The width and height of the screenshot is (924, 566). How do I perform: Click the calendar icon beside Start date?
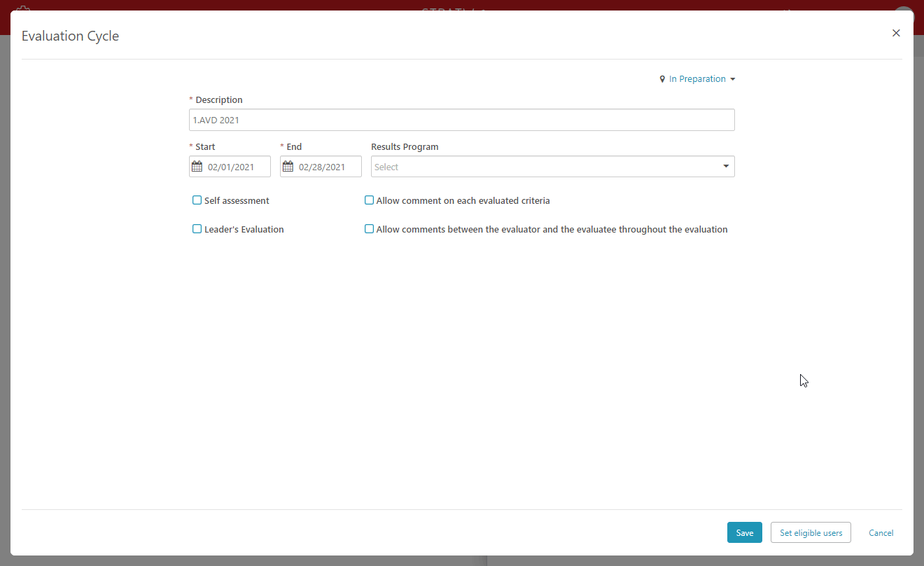(x=197, y=167)
